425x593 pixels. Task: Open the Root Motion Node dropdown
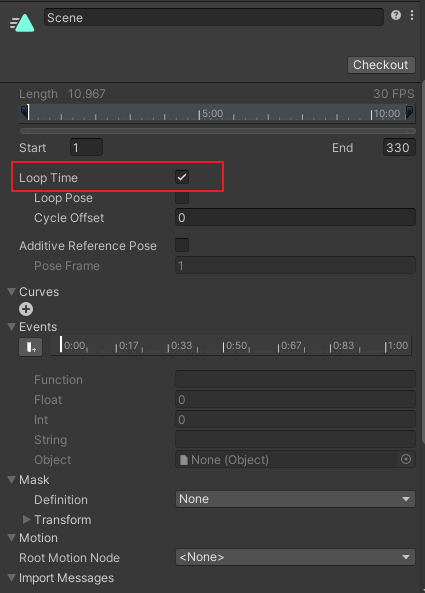(295, 557)
